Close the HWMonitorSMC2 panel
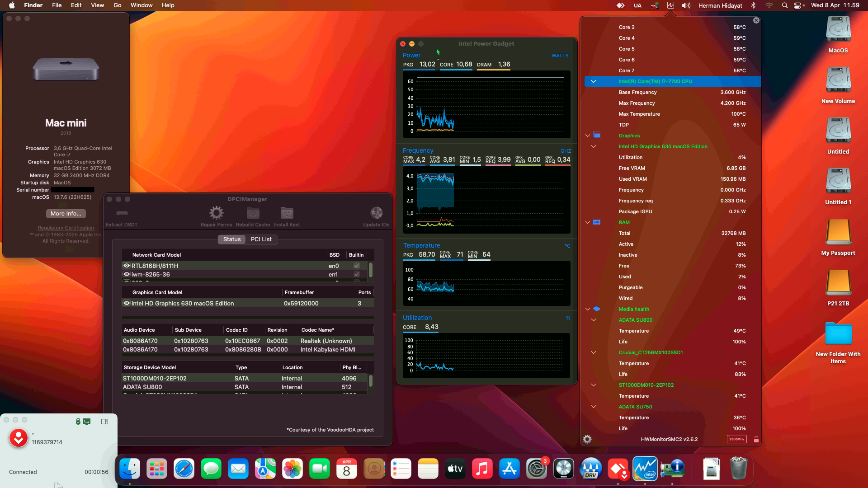 [x=756, y=20]
